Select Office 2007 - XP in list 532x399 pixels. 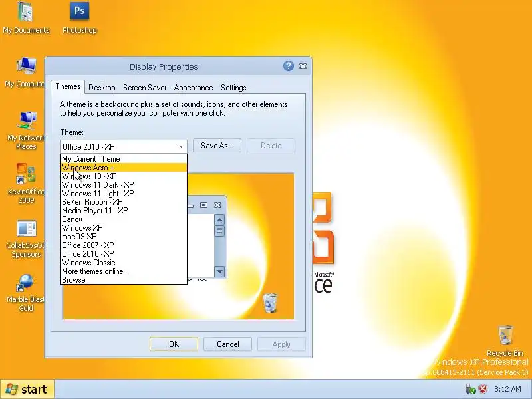coord(124,245)
